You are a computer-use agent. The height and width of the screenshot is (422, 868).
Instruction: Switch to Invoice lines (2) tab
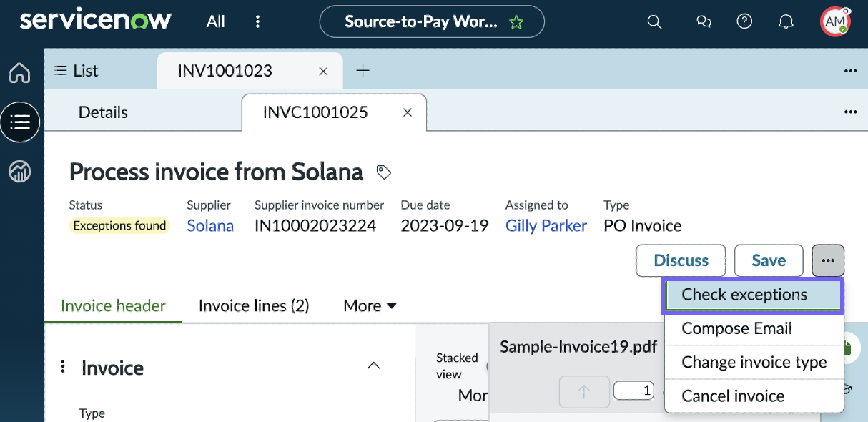pyautogui.click(x=254, y=306)
